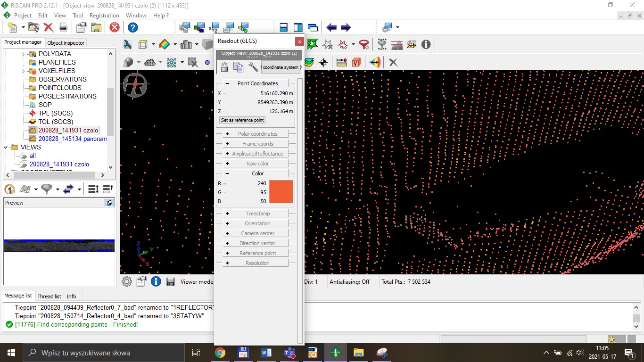Toggle the Preview panel mode button

pos(109,203)
